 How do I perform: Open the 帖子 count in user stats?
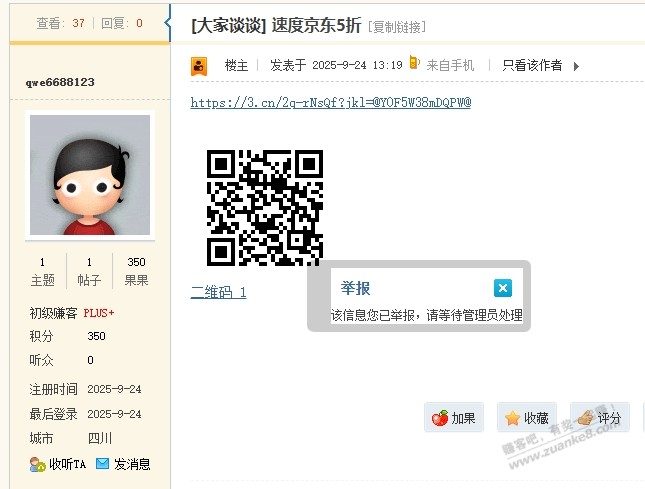[89, 271]
